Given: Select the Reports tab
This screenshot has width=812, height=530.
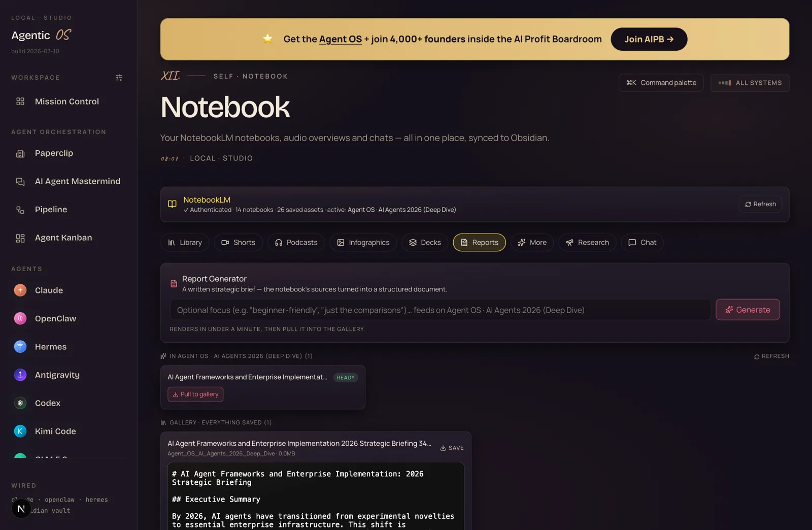Looking at the screenshot, I should [479, 243].
